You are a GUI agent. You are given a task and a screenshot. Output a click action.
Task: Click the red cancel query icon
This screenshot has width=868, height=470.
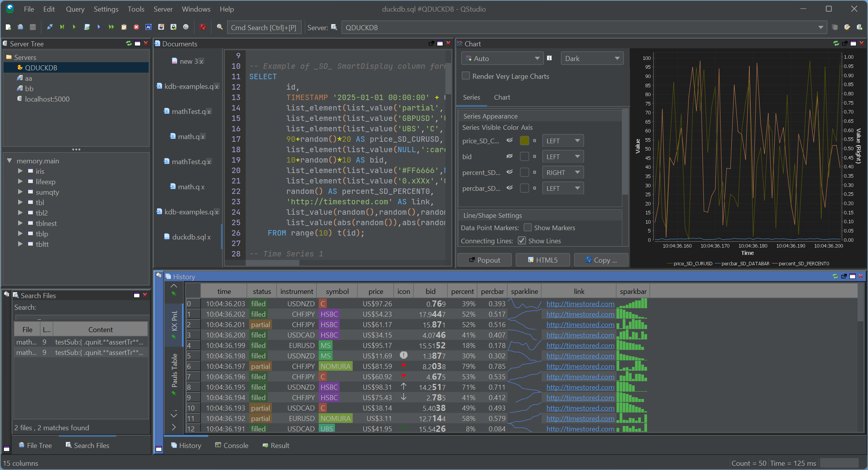tap(136, 27)
